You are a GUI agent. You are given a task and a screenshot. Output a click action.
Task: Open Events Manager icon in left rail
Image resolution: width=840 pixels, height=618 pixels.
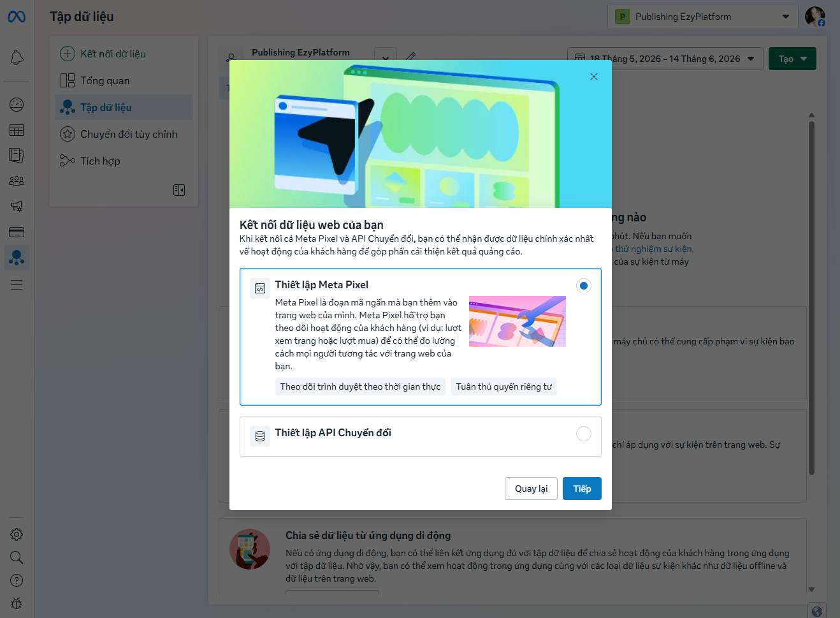pyautogui.click(x=17, y=258)
